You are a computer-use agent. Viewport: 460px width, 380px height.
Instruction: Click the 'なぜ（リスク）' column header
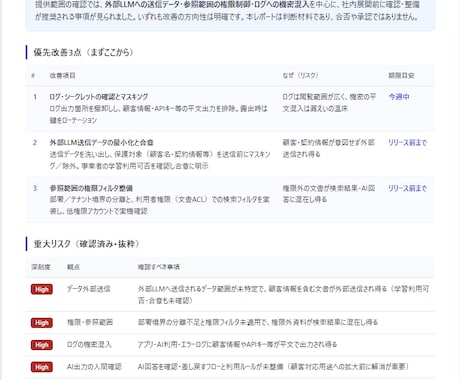click(x=300, y=75)
